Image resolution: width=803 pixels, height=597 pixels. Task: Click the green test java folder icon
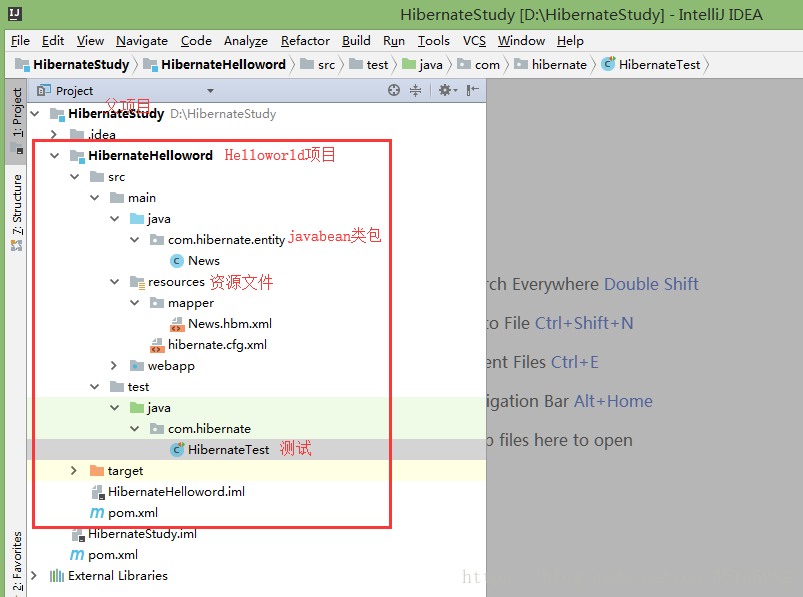[x=137, y=408]
